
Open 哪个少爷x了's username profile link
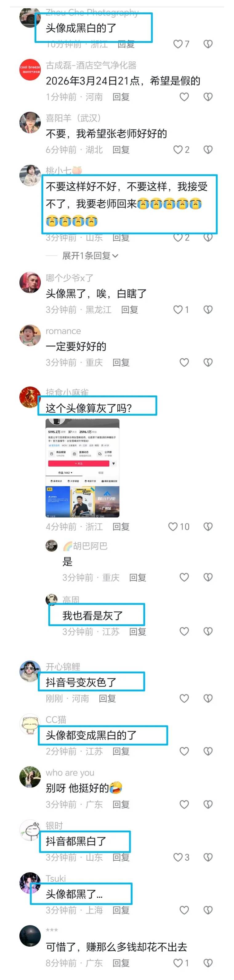click(x=70, y=278)
